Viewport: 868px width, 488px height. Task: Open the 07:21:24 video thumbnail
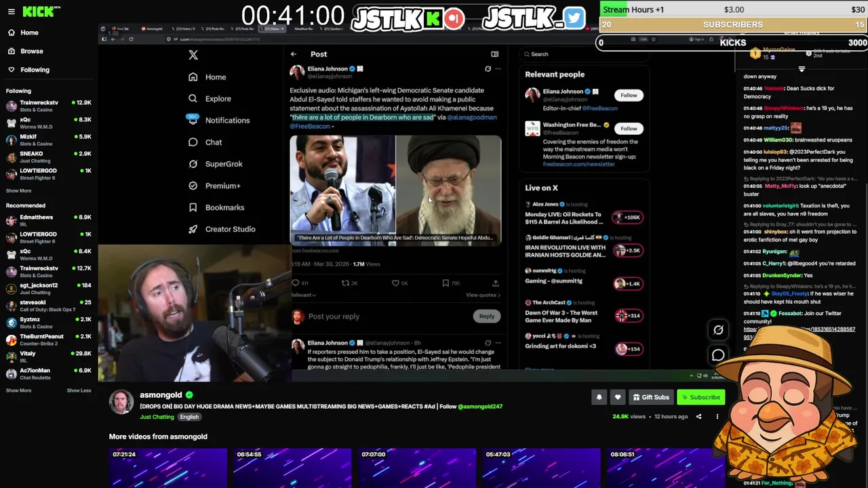pyautogui.click(x=168, y=468)
